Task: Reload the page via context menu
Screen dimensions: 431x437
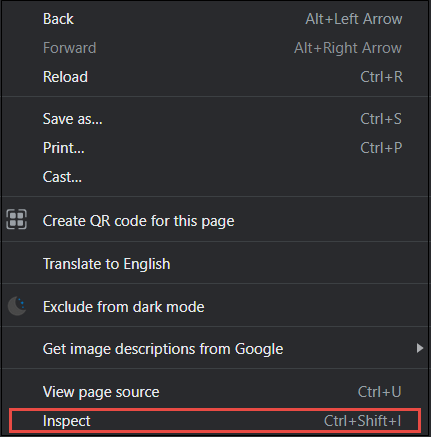Action: pyautogui.click(x=215, y=77)
